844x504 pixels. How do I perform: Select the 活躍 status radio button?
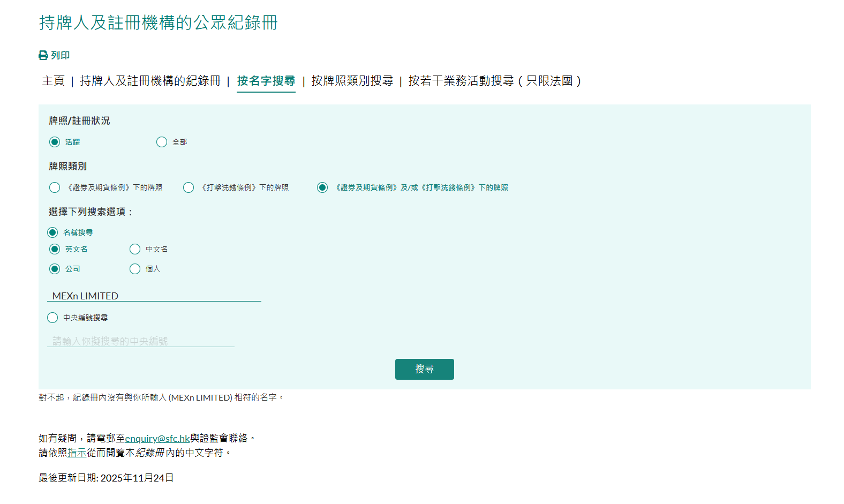(x=55, y=142)
